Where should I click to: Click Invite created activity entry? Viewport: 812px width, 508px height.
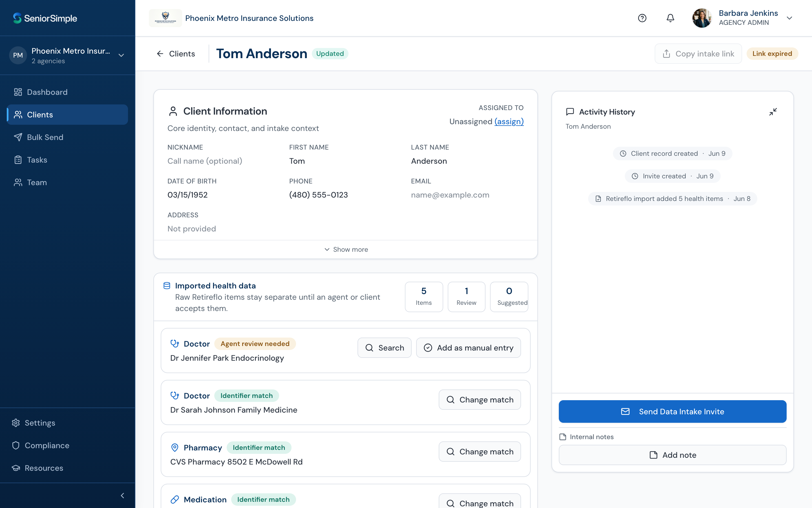pos(672,176)
